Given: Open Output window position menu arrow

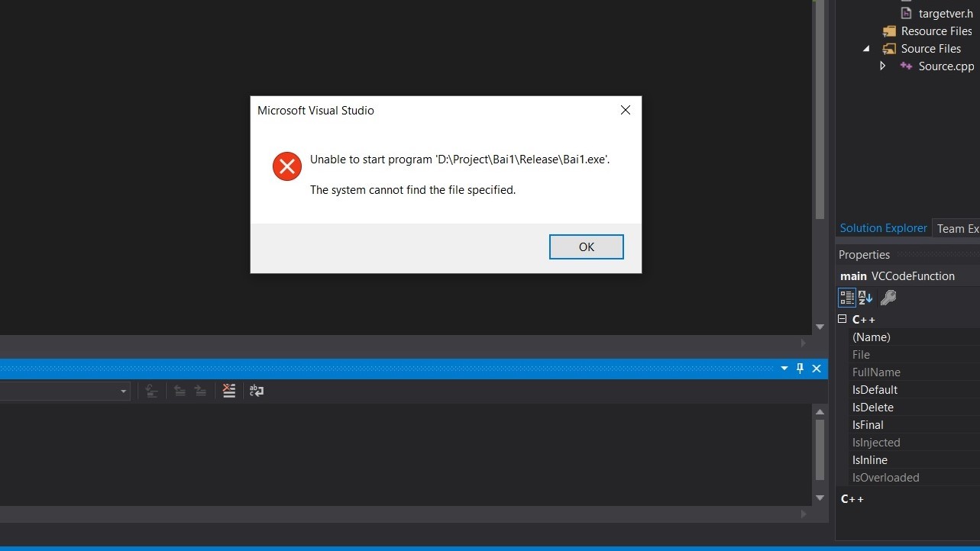Looking at the screenshot, I should [784, 369].
